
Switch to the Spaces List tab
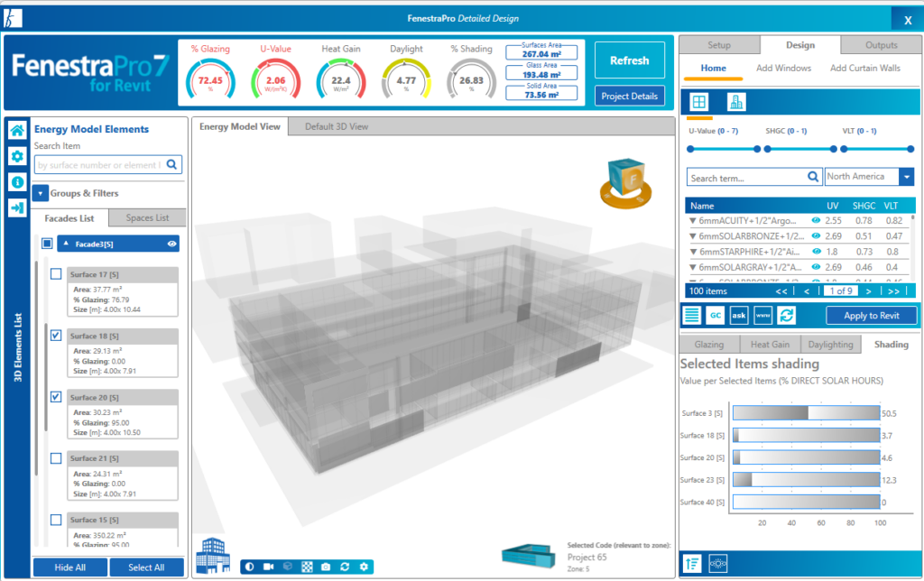[x=147, y=218]
